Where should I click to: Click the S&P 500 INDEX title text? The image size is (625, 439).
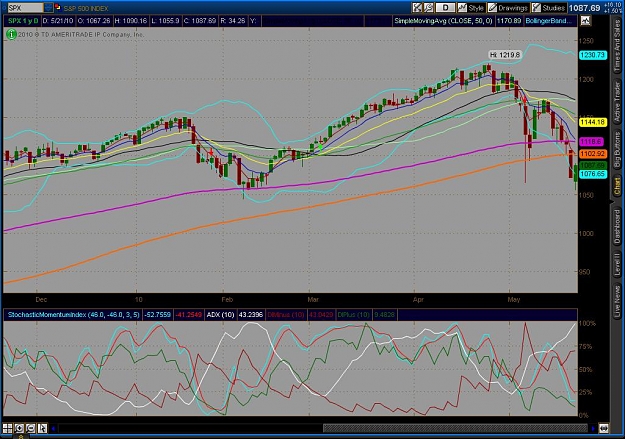click(x=86, y=8)
